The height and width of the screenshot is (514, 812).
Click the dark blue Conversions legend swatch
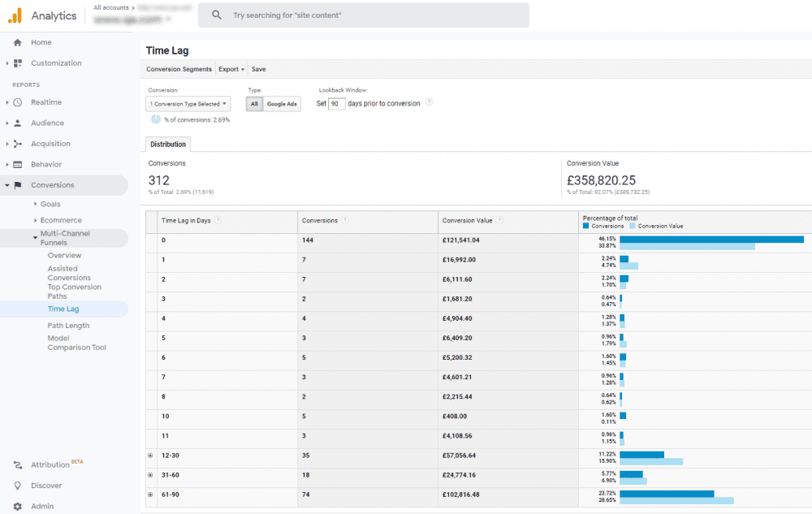click(x=585, y=227)
